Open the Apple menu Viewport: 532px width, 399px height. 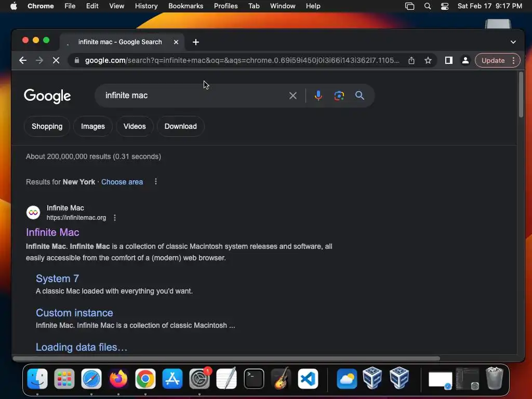pyautogui.click(x=14, y=6)
